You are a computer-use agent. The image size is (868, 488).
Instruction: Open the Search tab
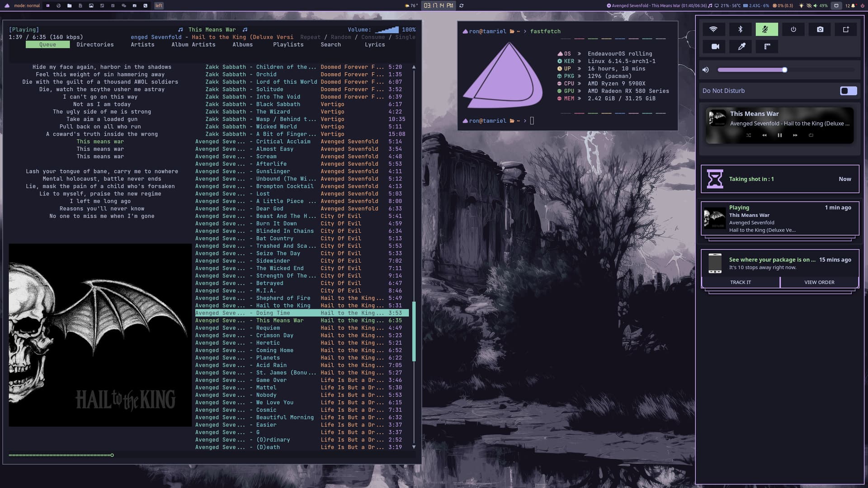330,44
